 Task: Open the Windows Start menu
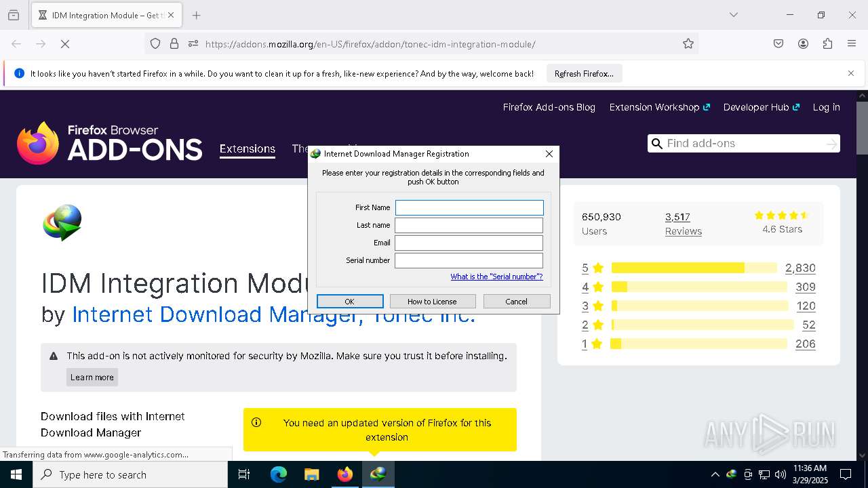tap(16, 474)
